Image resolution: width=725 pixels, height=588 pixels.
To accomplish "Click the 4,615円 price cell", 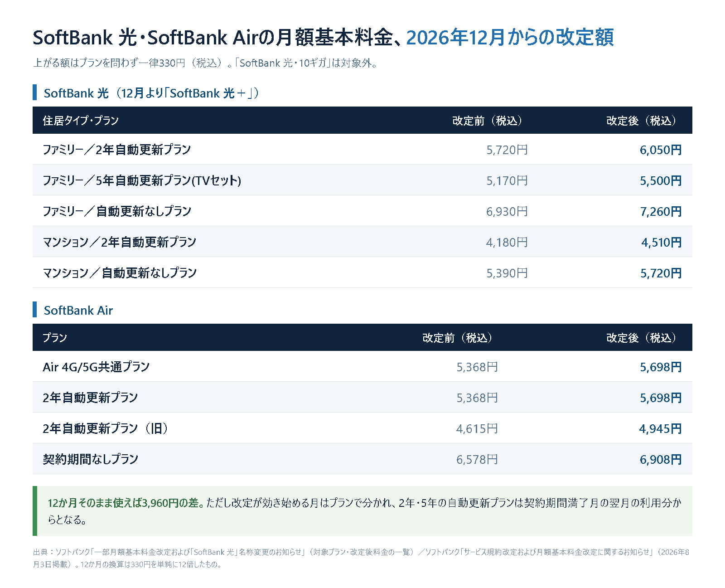I will click(x=477, y=429).
